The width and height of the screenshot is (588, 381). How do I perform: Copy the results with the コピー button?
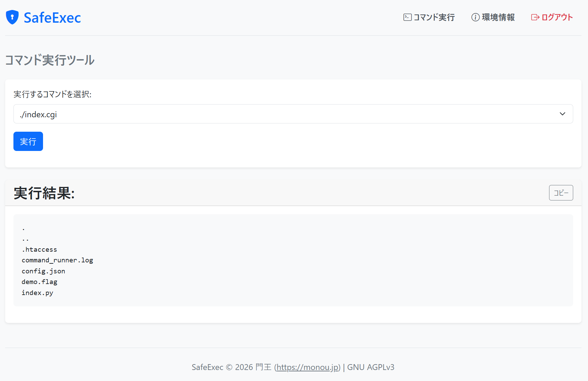(x=561, y=193)
